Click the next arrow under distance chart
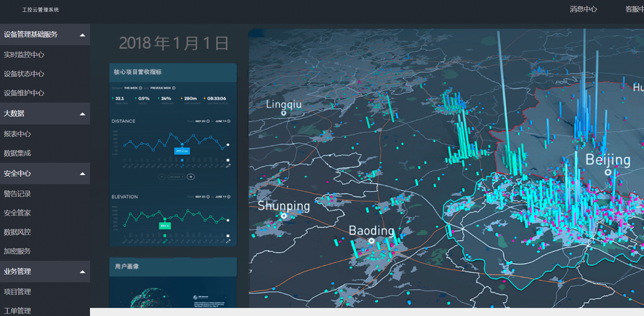644x316 pixels. [191, 177]
